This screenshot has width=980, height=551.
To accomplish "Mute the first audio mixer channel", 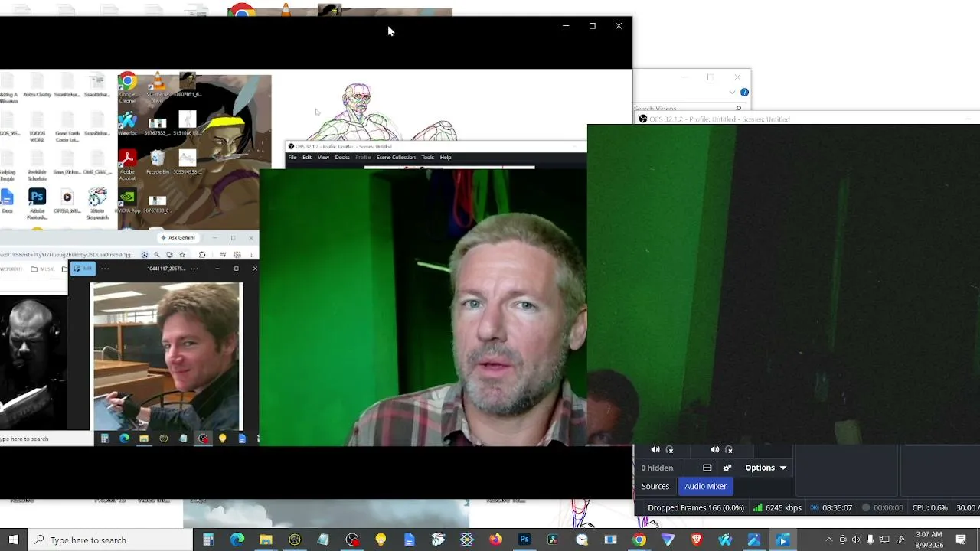I will 655,450.
